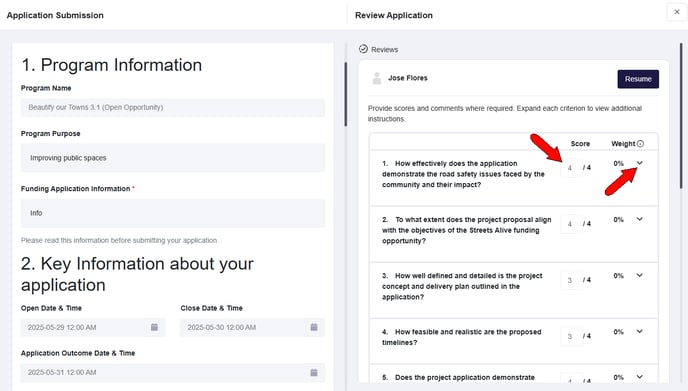Screen dimensions: 688x391
Task: Click the Program Purpose field
Action: (x=173, y=158)
